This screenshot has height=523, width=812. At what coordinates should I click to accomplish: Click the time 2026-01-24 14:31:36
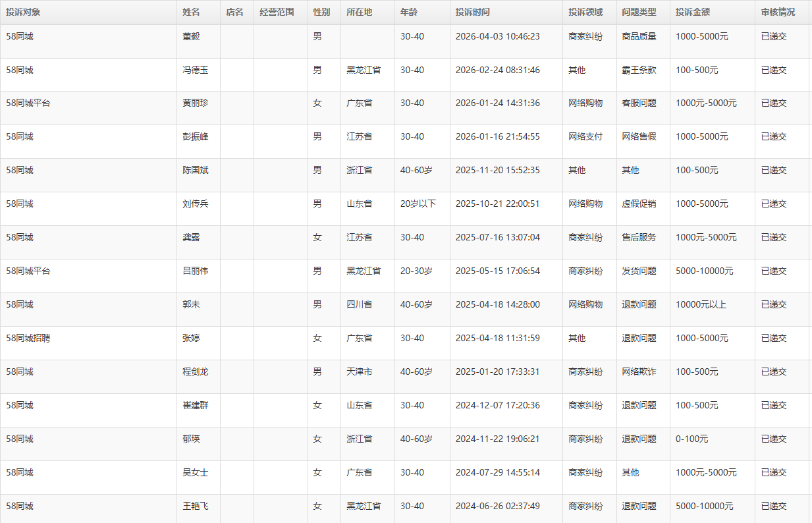497,103
